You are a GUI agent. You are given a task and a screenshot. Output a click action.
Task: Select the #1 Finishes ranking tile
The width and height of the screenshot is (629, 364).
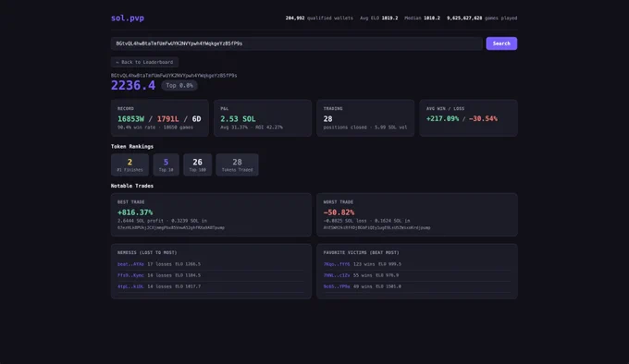(129, 164)
